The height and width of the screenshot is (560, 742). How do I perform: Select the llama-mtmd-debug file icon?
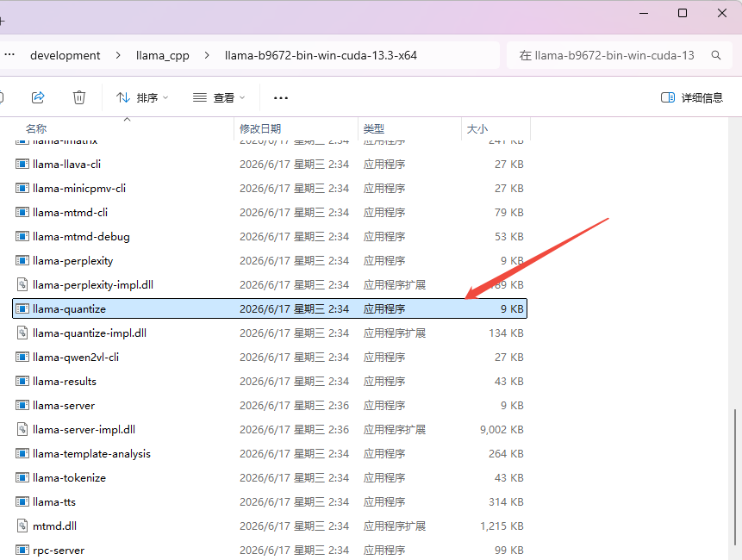coord(22,236)
